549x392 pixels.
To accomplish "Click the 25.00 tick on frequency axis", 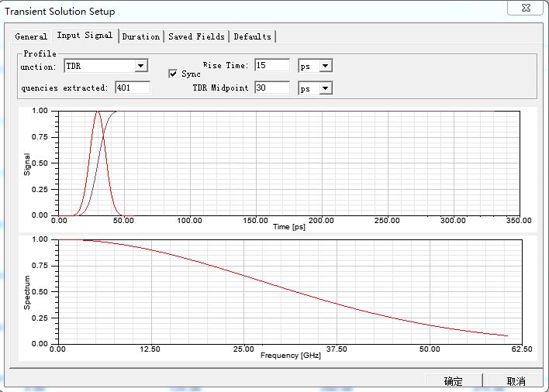I will pyautogui.click(x=243, y=349).
